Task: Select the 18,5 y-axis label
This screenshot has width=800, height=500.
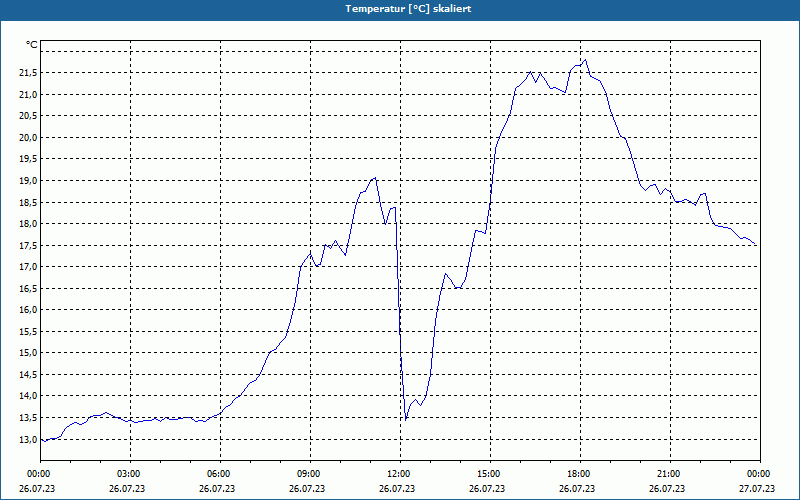Action: tap(29, 202)
